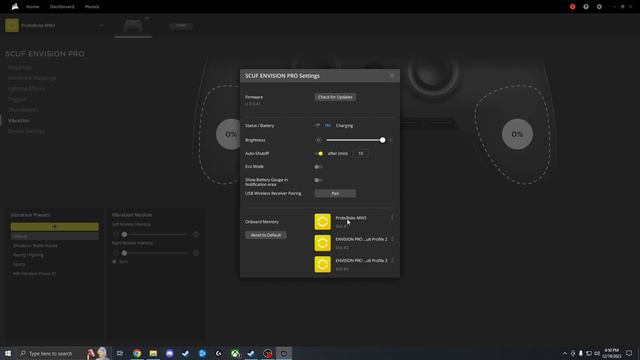The width and height of the screenshot is (640, 360).
Task: Open options menu for Profile 3 slot
Action: [392, 260]
